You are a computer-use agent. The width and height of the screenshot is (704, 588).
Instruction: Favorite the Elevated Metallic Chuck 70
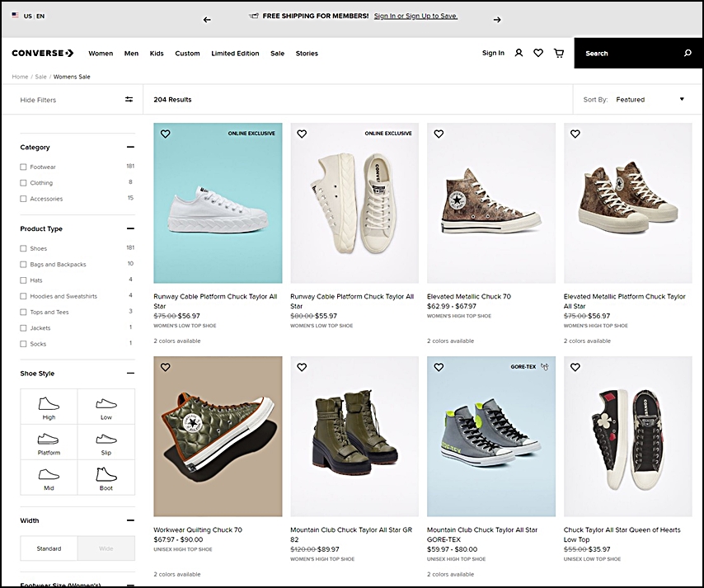click(439, 134)
